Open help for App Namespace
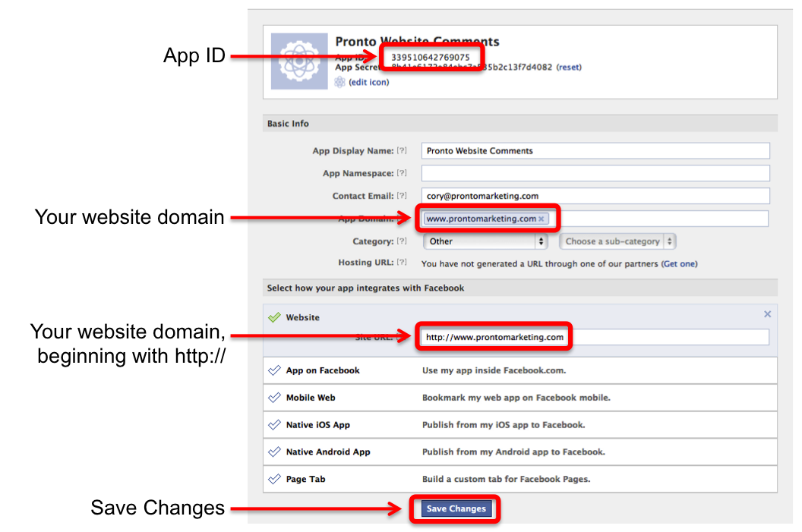 (x=402, y=173)
